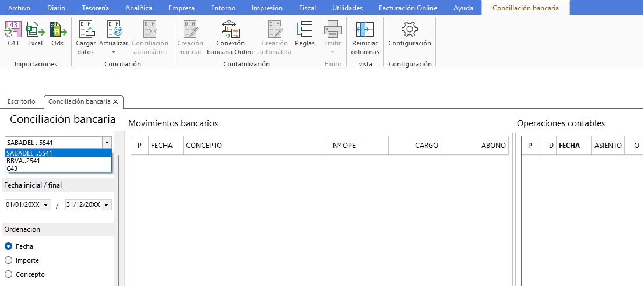This screenshot has height=286, width=644.
Task: Expand the Emitir dropdown arrow
Action: tap(333, 52)
